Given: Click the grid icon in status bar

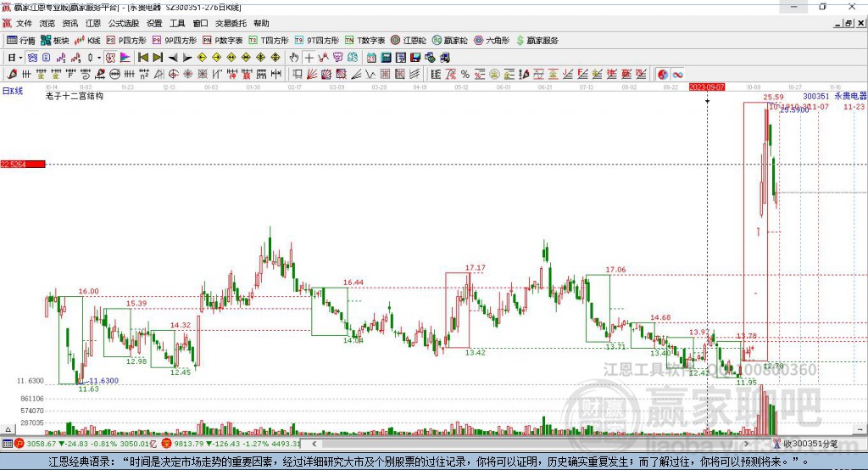Looking at the screenshot, I should [7, 444].
